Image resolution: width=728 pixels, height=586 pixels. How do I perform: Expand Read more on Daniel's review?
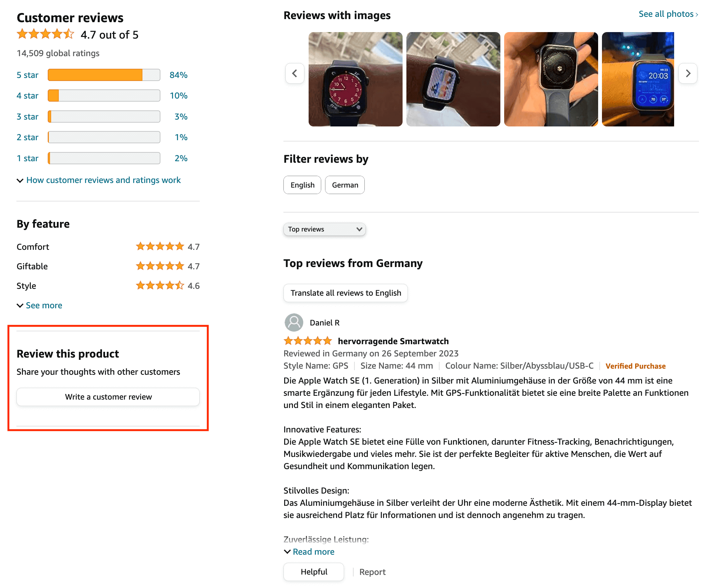(x=313, y=552)
